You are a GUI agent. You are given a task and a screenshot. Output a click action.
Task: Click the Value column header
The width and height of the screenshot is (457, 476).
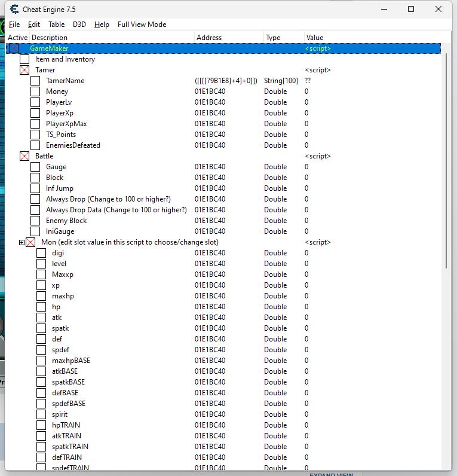pyautogui.click(x=315, y=37)
